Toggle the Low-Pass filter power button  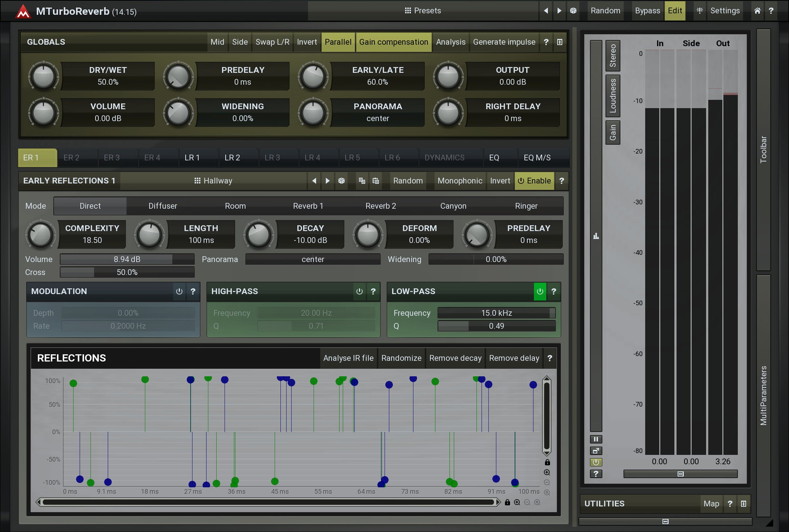[540, 291]
